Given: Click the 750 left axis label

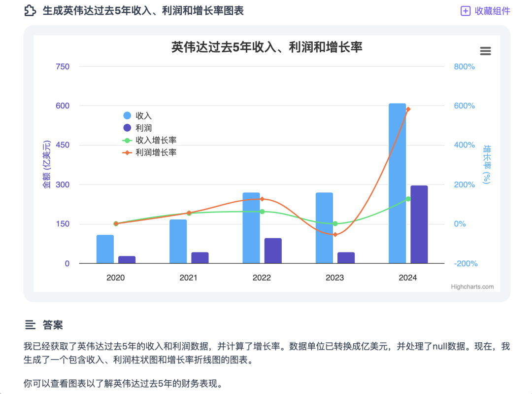Looking at the screenshot, I should pos(63,67).
